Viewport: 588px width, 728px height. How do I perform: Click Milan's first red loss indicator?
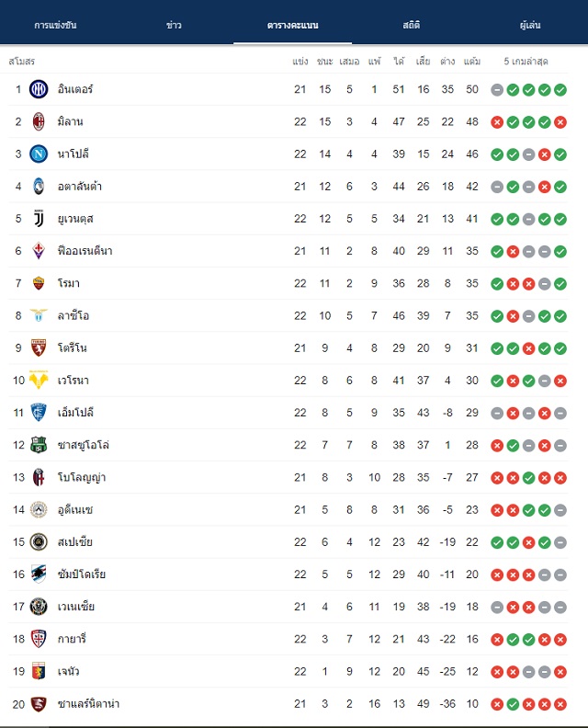click(x=497, y=122)
